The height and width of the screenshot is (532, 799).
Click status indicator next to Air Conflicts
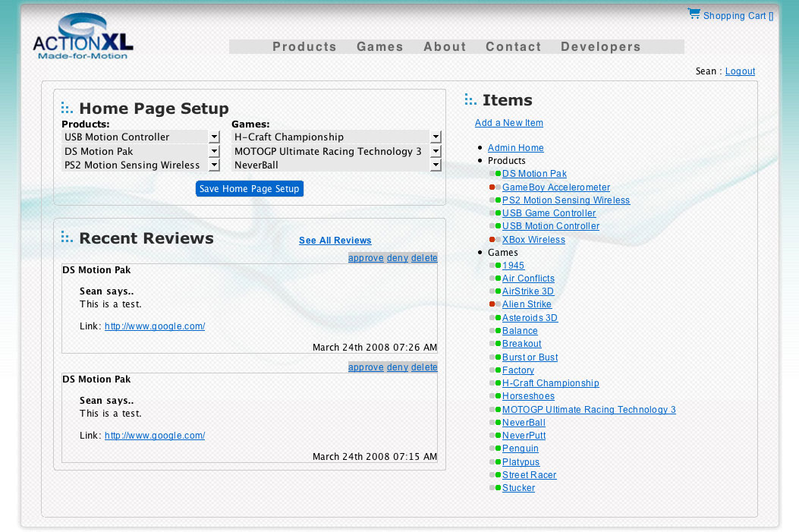click(x=495, y=279)
